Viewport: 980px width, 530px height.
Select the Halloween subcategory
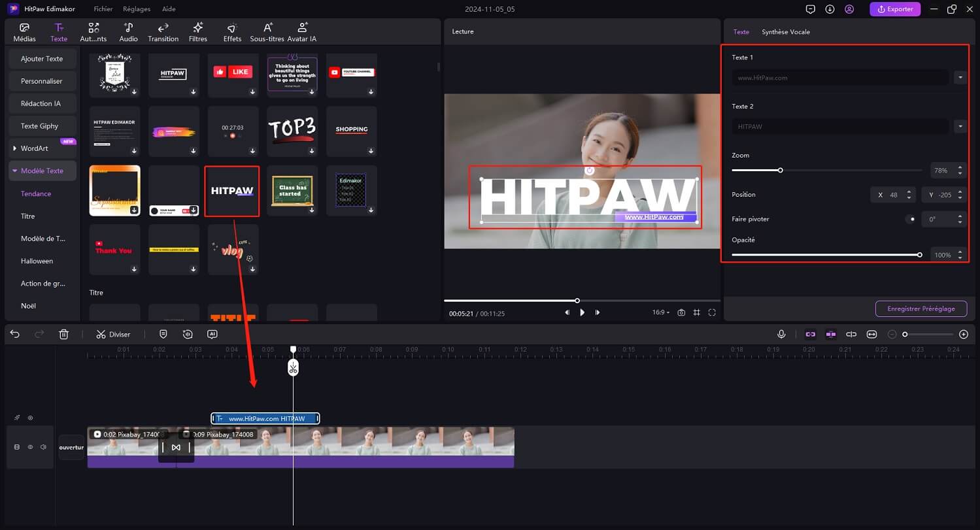click(x=37, y=261)
